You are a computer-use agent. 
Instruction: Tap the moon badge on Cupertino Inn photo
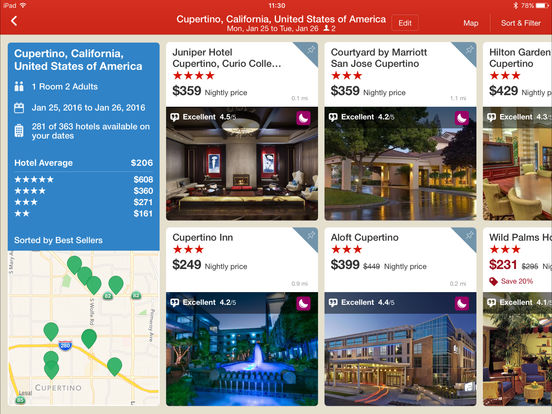(303, 303)
